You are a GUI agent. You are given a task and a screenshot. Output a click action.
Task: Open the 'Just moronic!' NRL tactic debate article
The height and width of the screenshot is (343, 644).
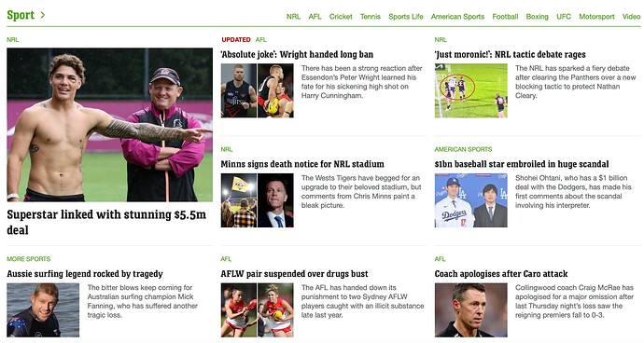click(511, 54)
